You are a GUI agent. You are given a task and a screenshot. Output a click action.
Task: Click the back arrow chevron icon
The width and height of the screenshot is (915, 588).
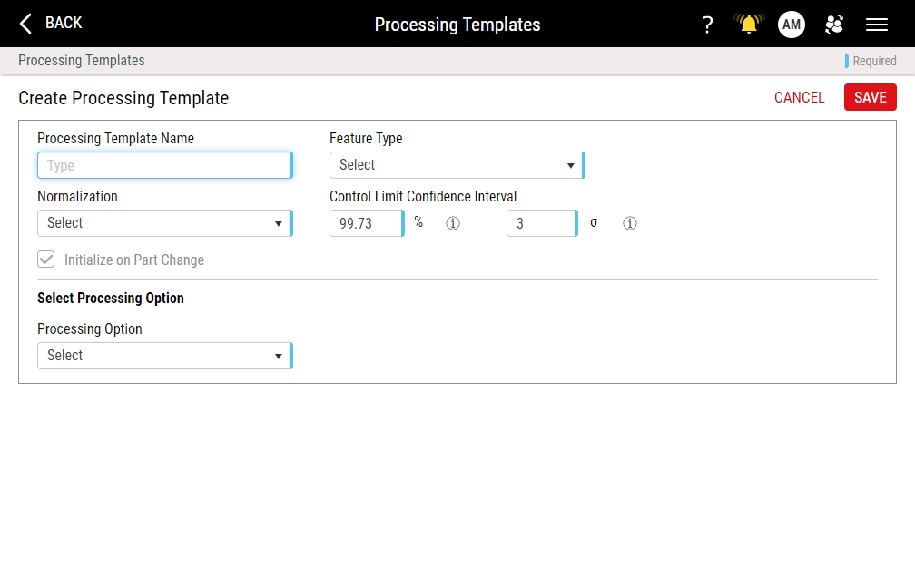(25, 24)
